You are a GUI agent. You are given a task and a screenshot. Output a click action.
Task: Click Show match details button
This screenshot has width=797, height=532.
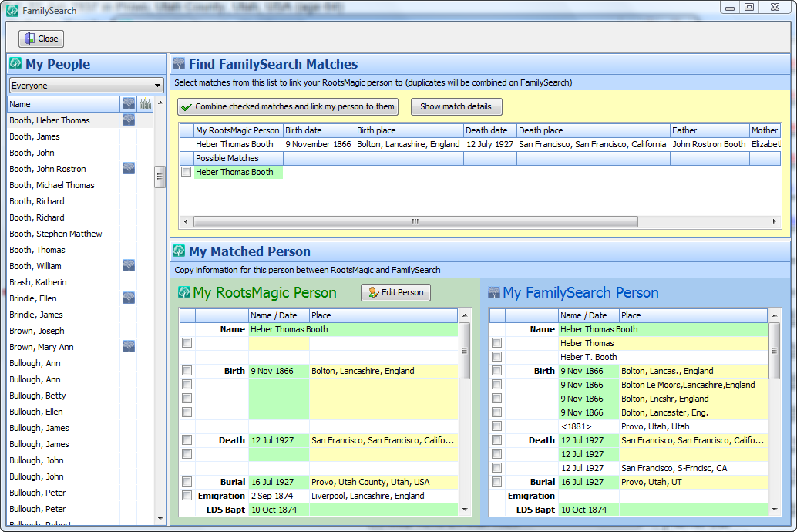tap(456, 107)
